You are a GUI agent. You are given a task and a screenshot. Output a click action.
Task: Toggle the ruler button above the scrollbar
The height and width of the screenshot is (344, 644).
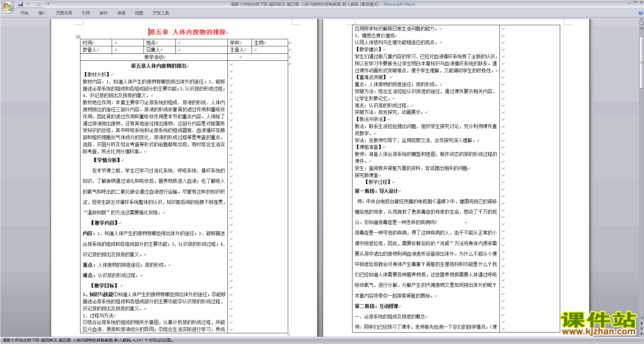click(642, 22)
